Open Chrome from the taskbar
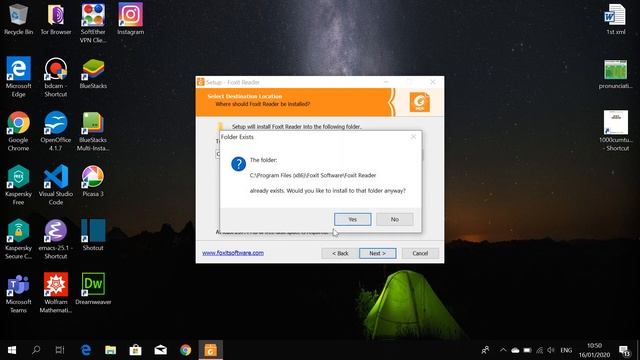 coord(186,350)
